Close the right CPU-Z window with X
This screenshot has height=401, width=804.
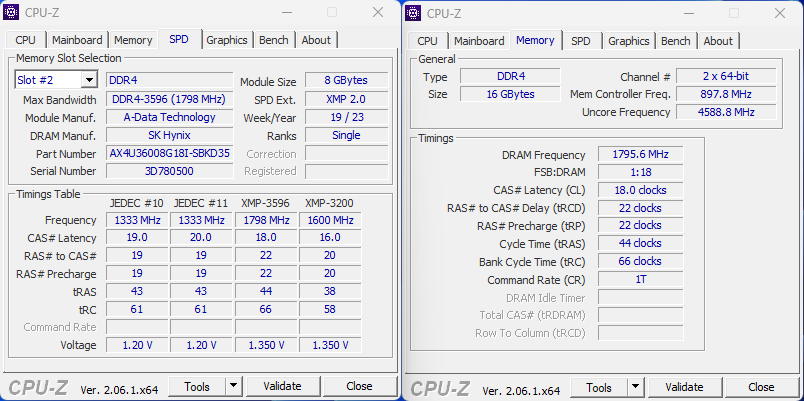point(779,13)
